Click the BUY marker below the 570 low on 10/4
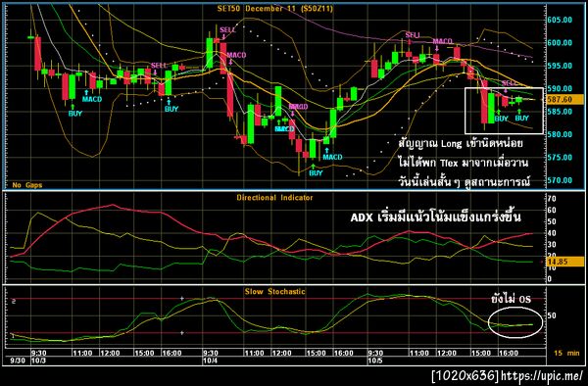The image size is (588, 386). click(316, 173)
